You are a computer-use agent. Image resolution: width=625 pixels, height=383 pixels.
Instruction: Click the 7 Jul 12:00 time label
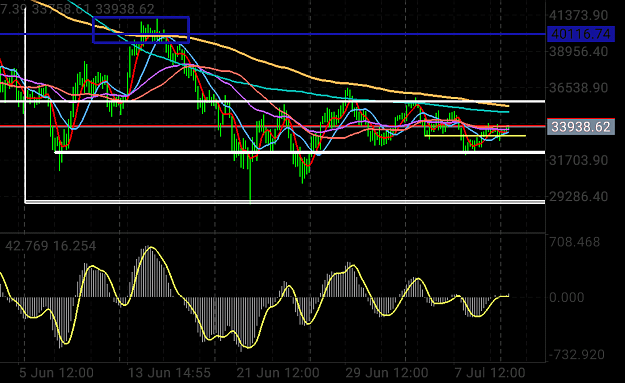click(490, 373)
